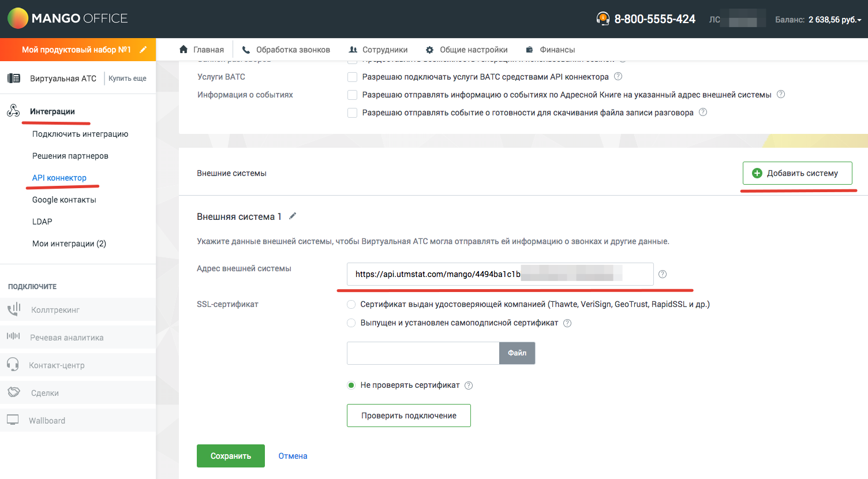Click the SSL-сертификат label
This screenshot has width=868, height=479.
[x=227, y=304]
